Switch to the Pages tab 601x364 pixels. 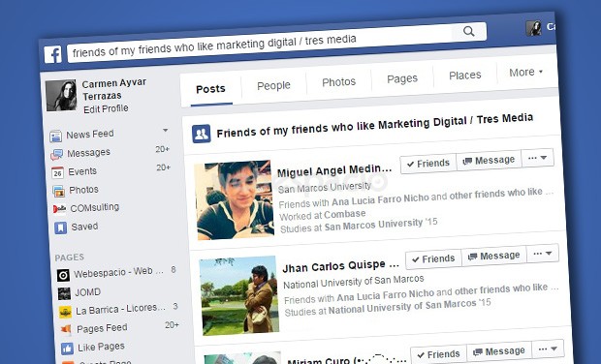point(402,78)
